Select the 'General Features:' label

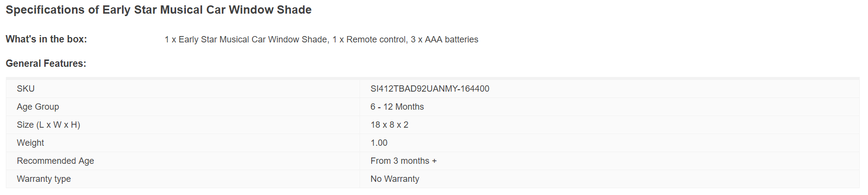click(46, 64)
